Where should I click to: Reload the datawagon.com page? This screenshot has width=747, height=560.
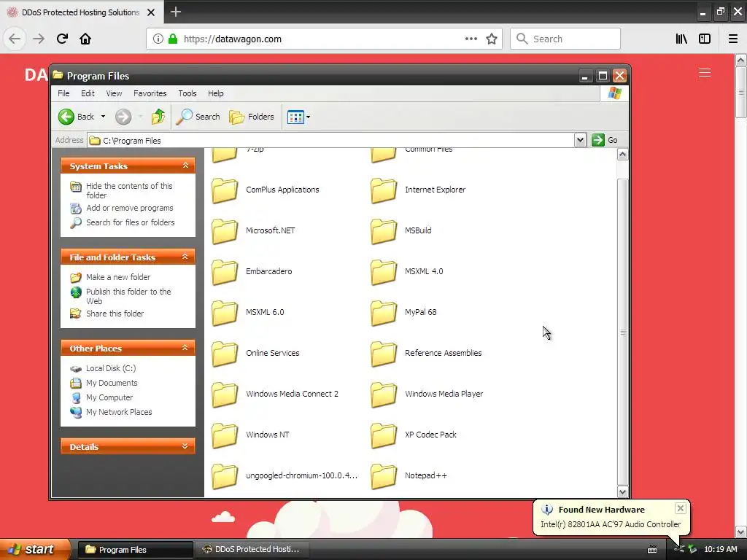click(62, 39)
